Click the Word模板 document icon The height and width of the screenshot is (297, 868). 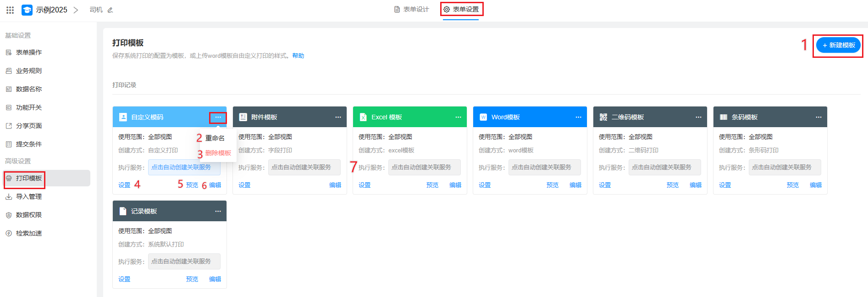(x=483, y=117)
